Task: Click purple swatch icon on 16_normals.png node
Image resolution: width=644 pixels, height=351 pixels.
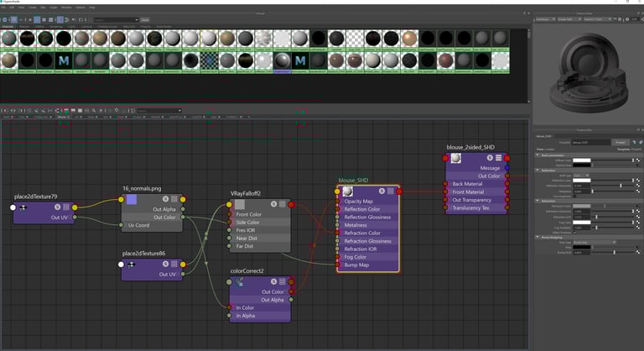Action: [132, 200]
